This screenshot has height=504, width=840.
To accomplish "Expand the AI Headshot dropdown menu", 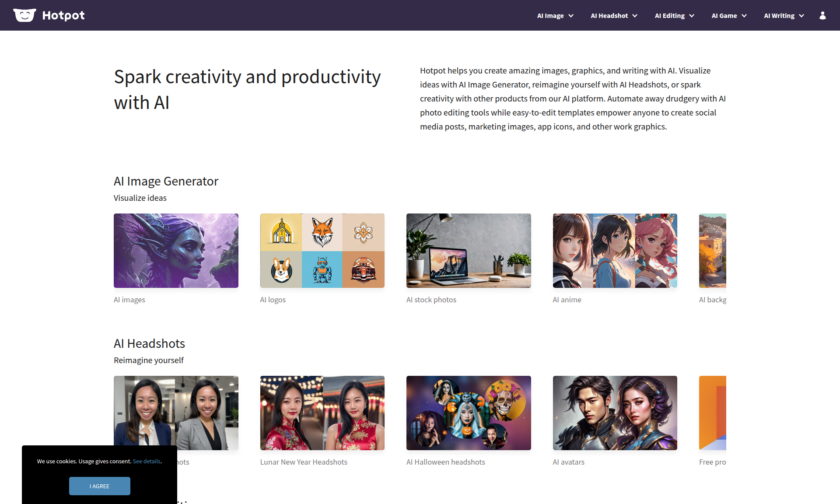I will tap(613, 16).
